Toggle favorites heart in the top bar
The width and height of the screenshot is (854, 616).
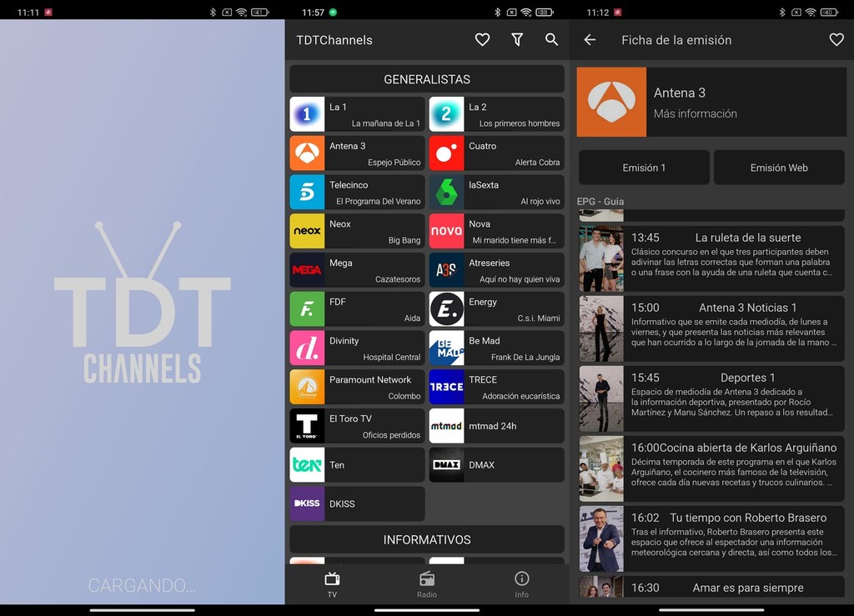(482, 39)
